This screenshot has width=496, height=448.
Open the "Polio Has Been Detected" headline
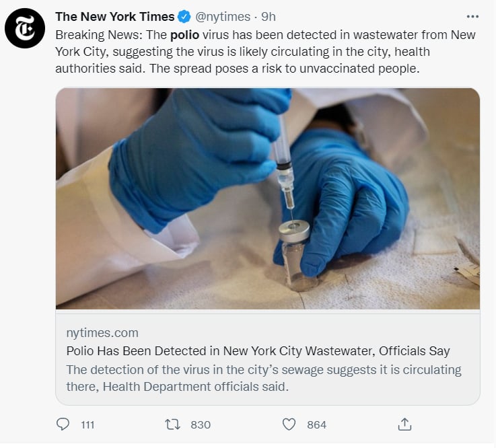coord(258,351)
